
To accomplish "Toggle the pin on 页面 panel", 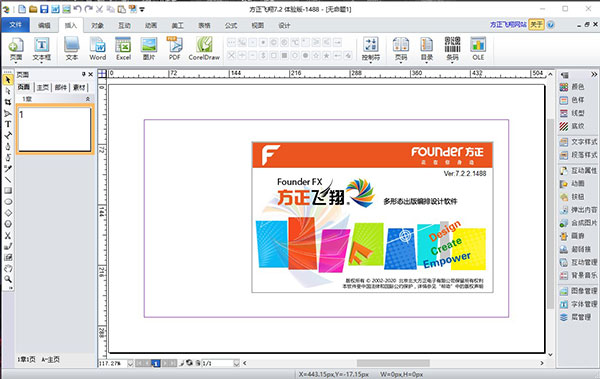I will pyautogui.click(x=83, y=74).
